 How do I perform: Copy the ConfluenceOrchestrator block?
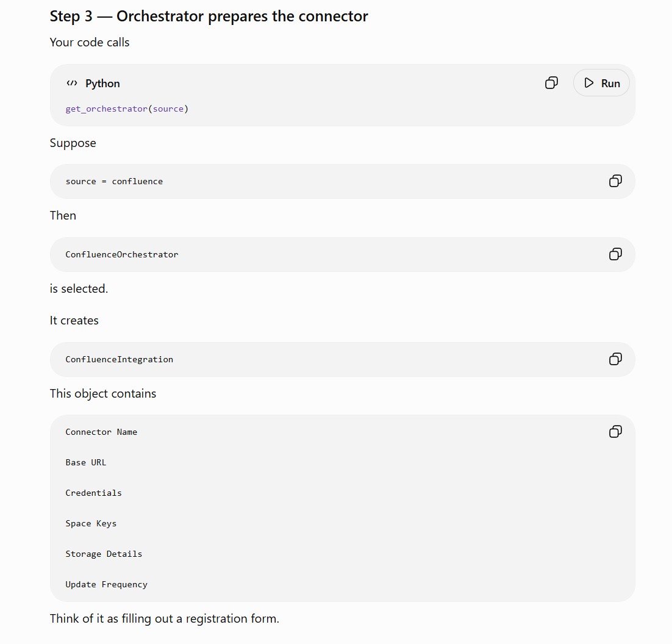coord(615,254)
